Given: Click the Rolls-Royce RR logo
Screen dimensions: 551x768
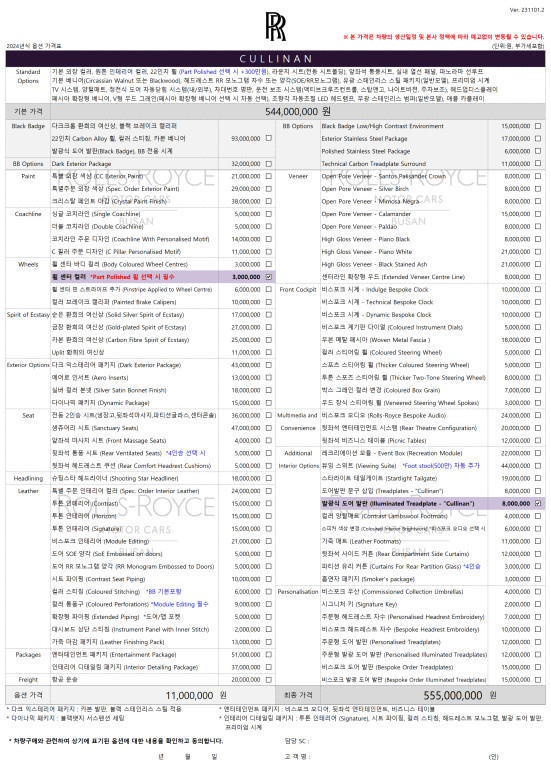Looking at the screenshot, I should [276, 26].
